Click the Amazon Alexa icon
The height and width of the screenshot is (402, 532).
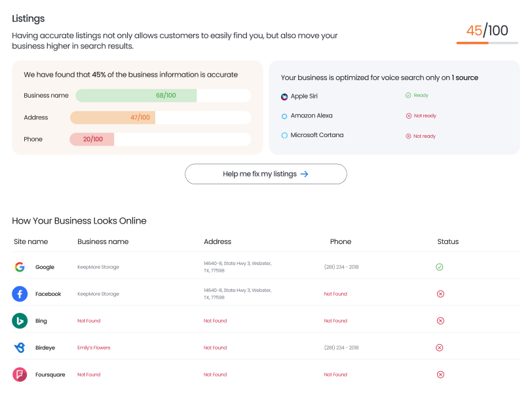(x=284, y=116)
